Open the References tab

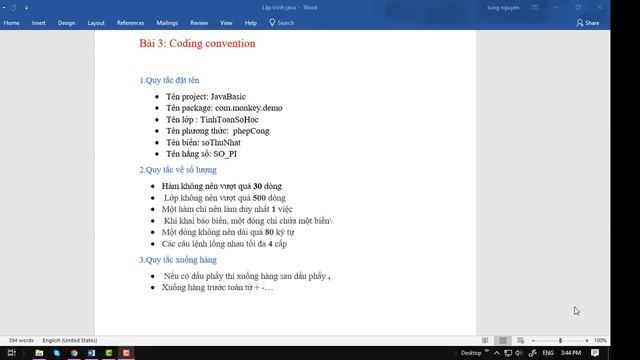pos(131,23)
